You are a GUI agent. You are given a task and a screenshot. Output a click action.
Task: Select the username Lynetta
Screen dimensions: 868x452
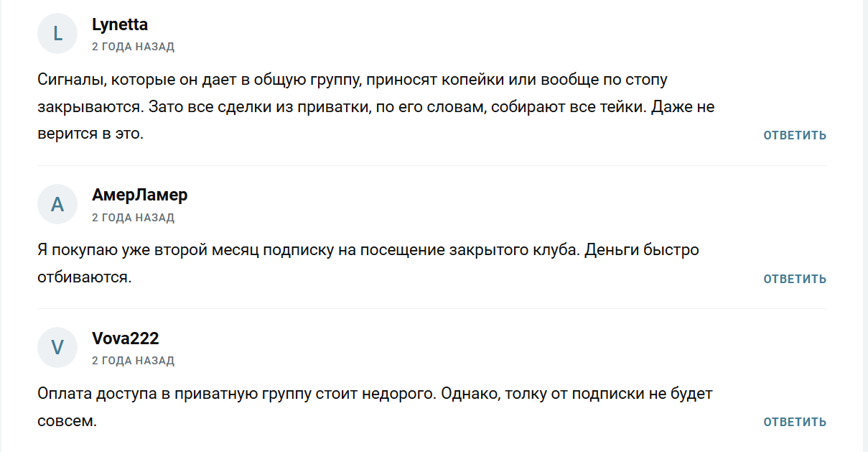[119, 24]
